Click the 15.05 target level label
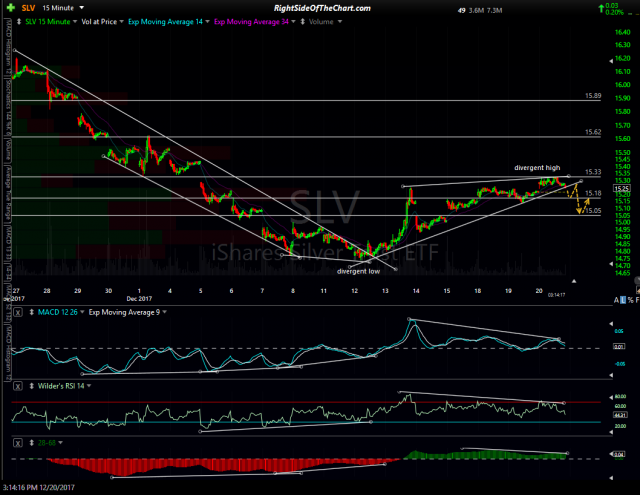Viewport: 640px width, 495px height. tap(593, 211)
